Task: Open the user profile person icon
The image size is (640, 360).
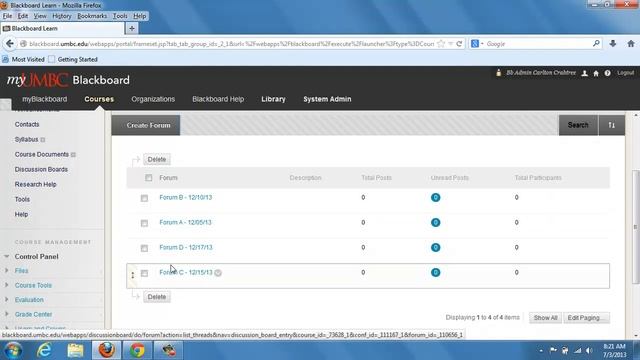Action: pyautogui.click(x=584, y=73)
